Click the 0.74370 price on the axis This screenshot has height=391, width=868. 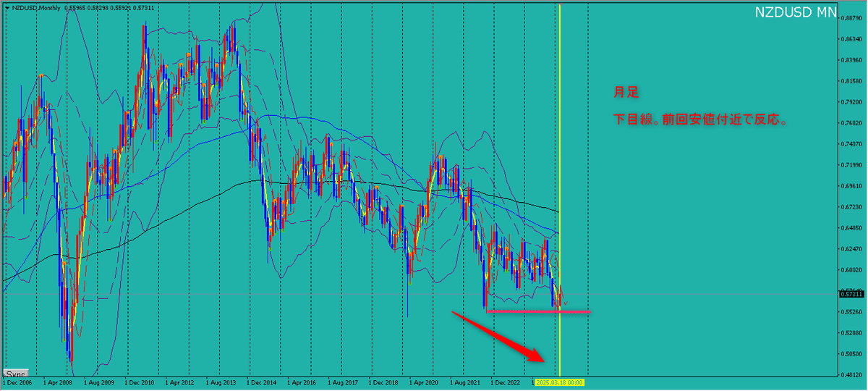coord(852,144)
